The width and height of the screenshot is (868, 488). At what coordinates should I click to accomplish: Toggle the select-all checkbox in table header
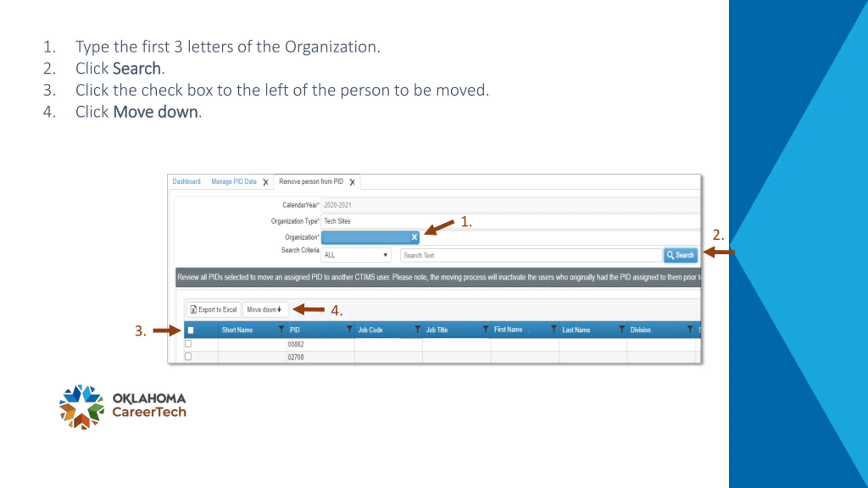point(191,330)
